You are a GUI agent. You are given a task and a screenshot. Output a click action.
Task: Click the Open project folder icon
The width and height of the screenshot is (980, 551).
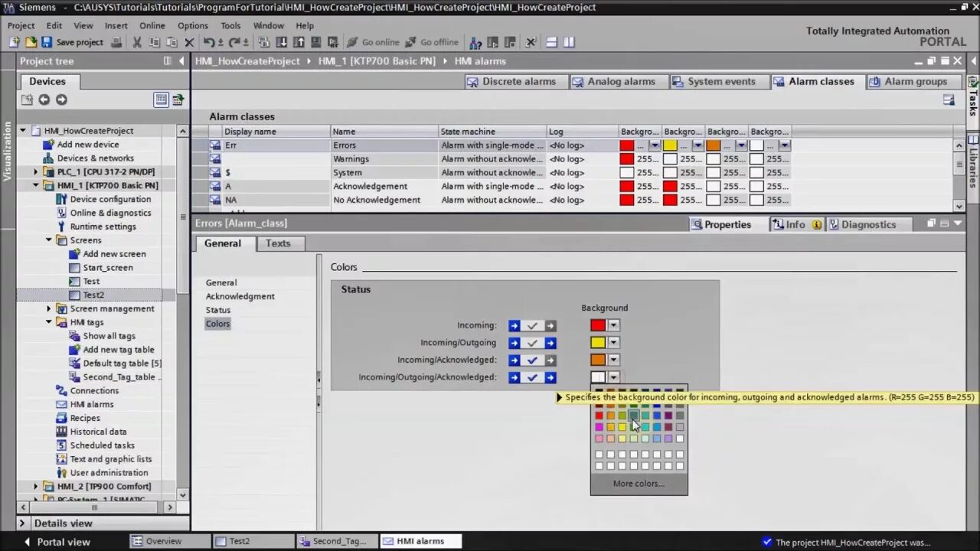(x=31, y=42)
